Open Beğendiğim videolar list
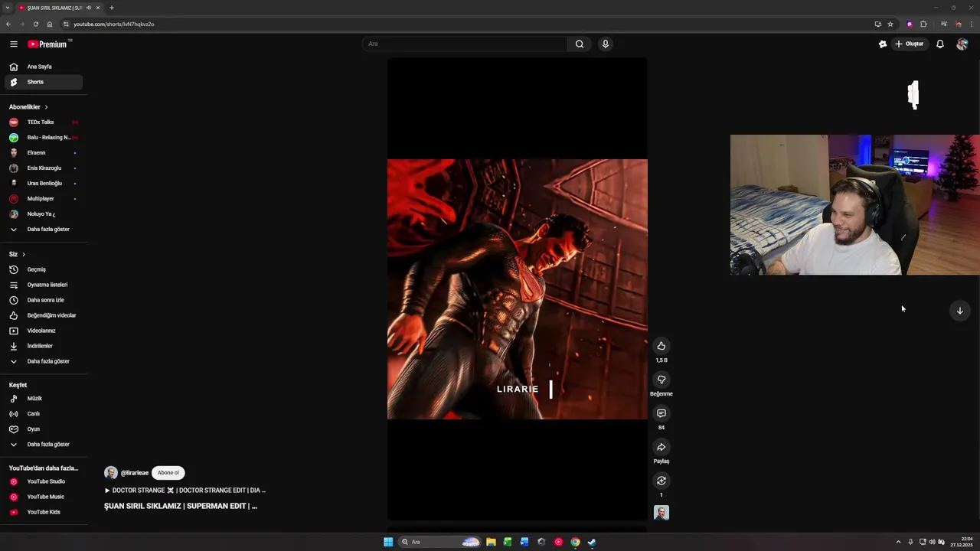 click(x=44, y=315)
